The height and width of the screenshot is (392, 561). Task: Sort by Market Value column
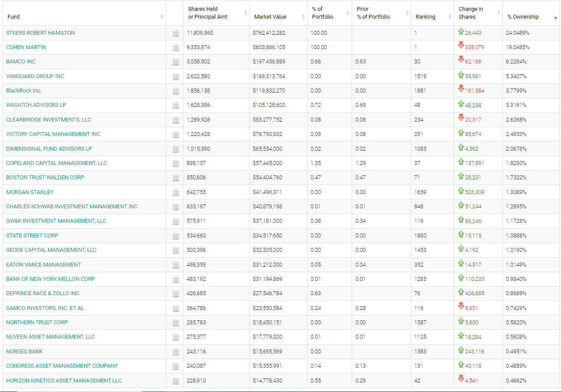click(x=278, y=13)
